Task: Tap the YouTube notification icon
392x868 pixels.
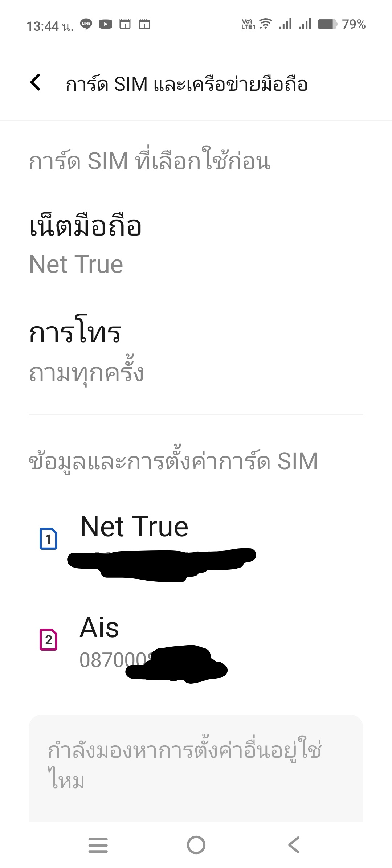Action: click(x=106, y=24)
